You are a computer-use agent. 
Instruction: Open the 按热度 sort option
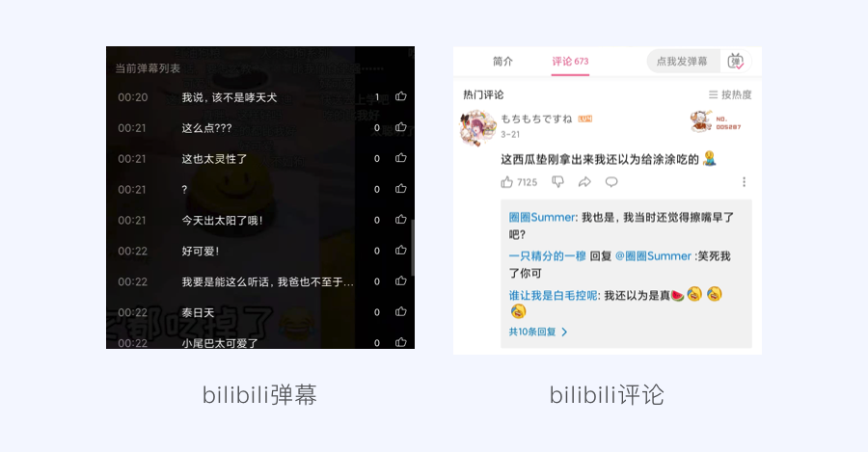[730, 94]
